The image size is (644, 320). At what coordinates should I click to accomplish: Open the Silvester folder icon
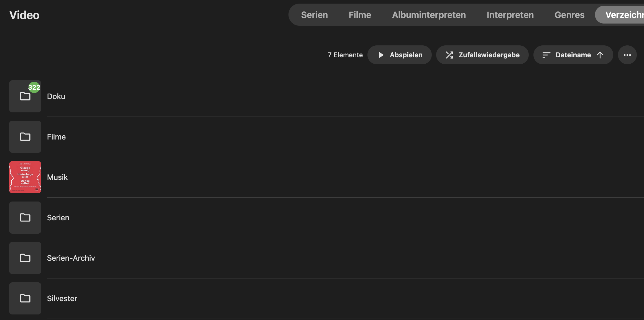25,298
